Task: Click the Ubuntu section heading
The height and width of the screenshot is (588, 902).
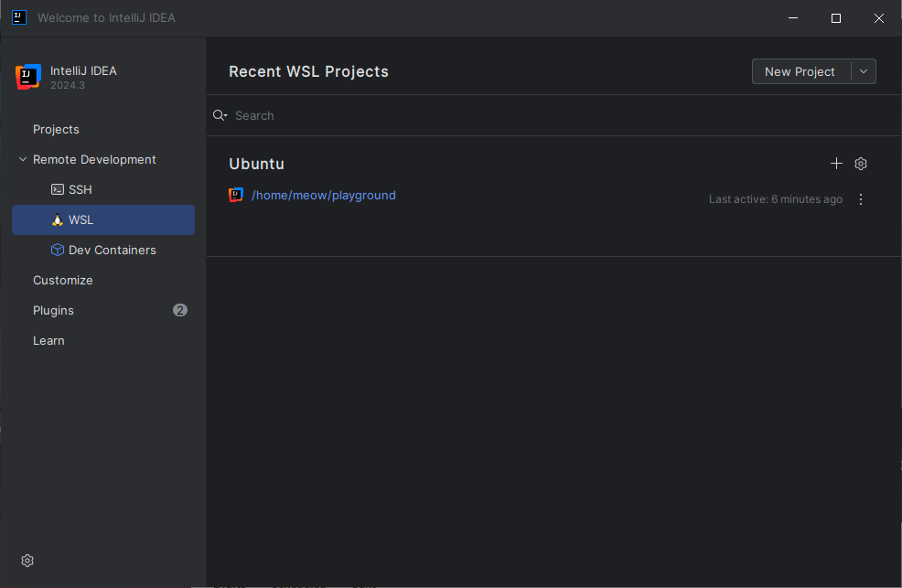Action: 256,164
